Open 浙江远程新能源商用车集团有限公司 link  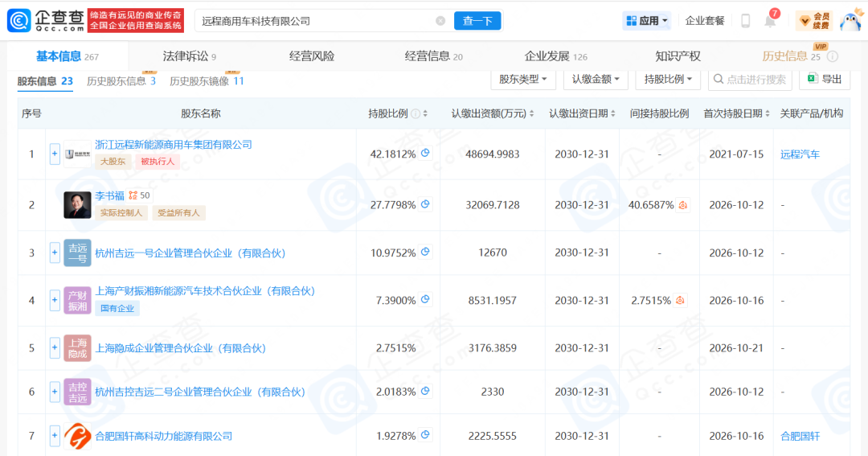[x=174, y=145]
